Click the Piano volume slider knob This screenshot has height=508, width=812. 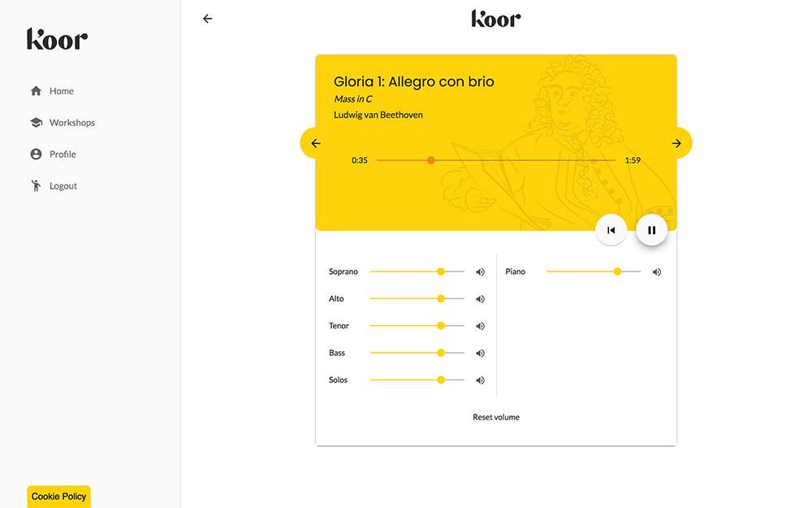pos(617,271)
